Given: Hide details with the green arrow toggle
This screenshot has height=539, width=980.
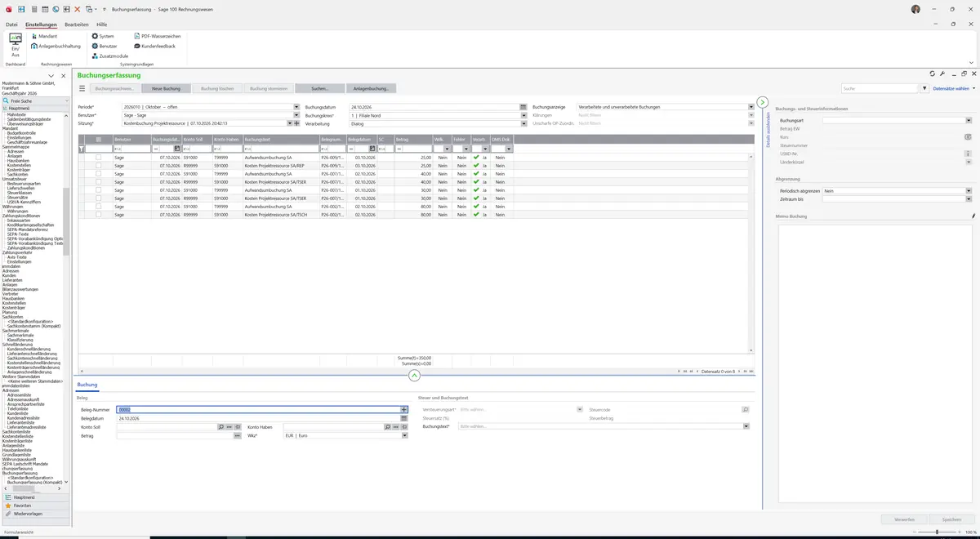Looking at the screenshot, I should tap(762, 102).
